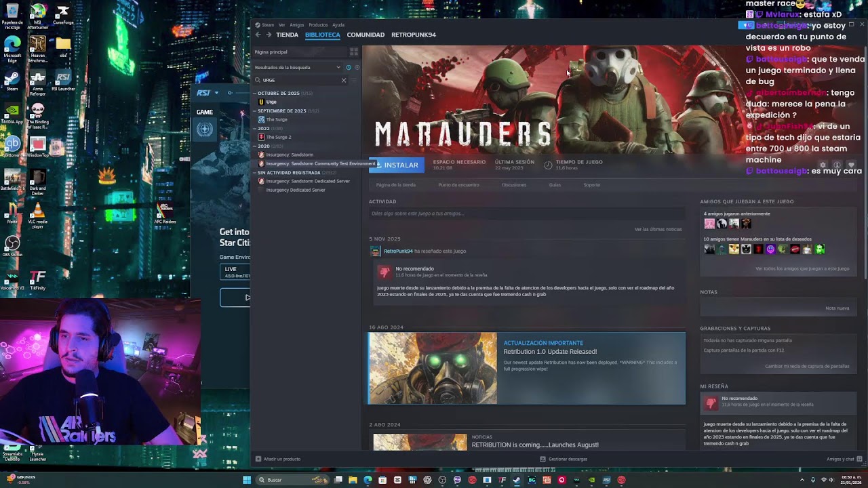Open RSI Launcher desktop icon
The width and height of the screenshot is (868, 488).
63,81
